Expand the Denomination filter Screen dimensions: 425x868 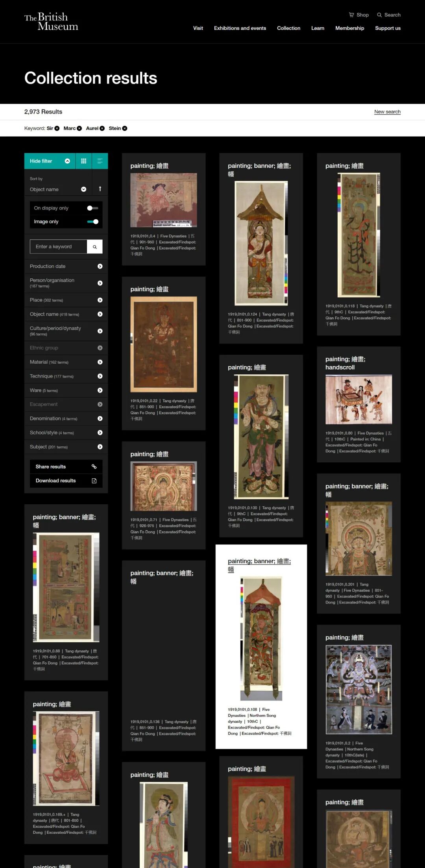(x=66, y=418)
